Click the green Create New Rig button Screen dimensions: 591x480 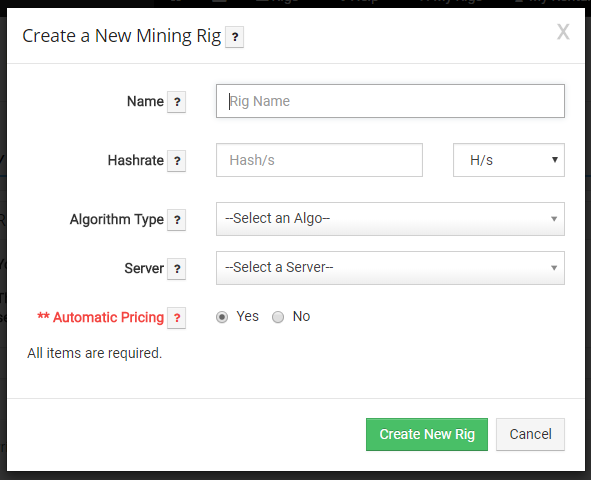click(427, 434)
